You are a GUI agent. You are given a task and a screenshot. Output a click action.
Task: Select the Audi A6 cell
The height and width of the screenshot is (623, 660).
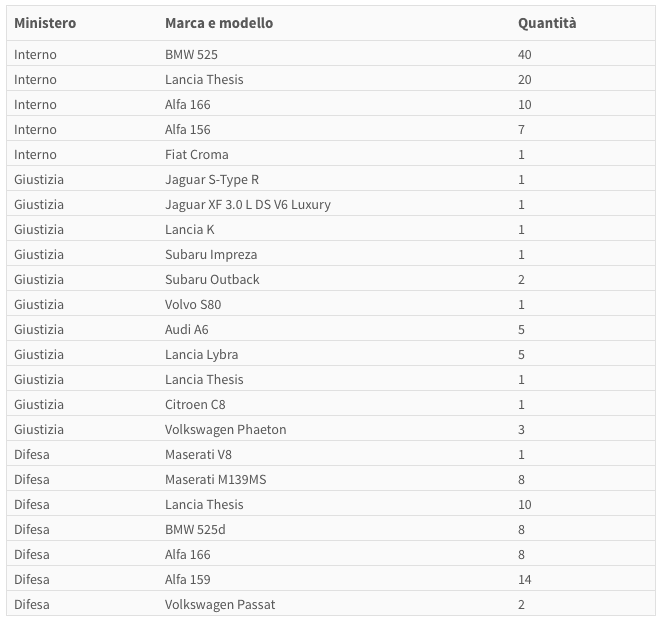pyautogui.click(x=187, y=329)
